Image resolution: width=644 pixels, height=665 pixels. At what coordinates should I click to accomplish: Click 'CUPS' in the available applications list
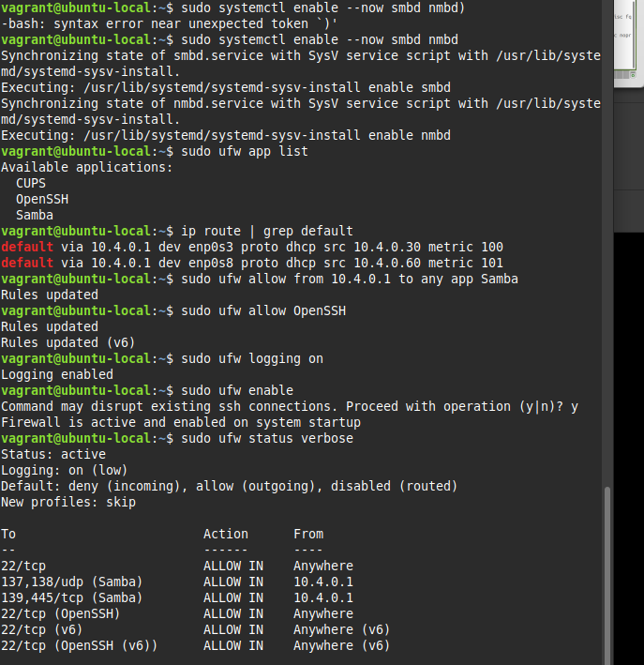[x=31, y=183]
